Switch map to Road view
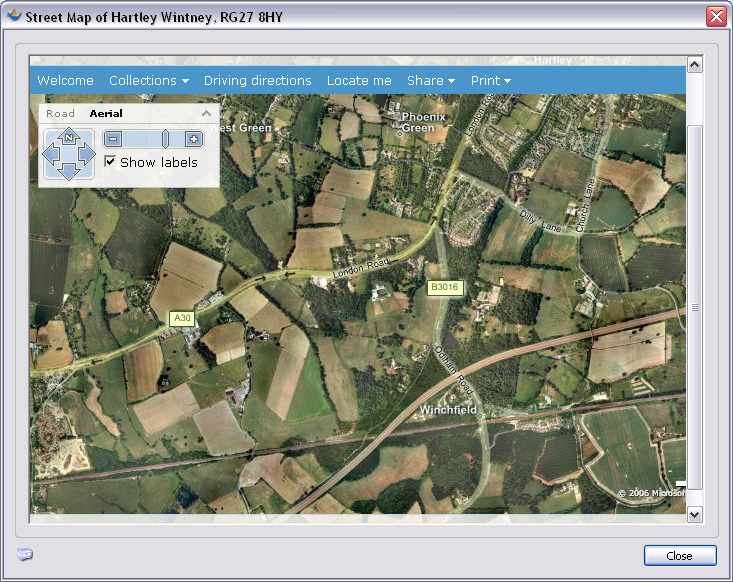This screenshot has width=733, height=582. [60, 114]
